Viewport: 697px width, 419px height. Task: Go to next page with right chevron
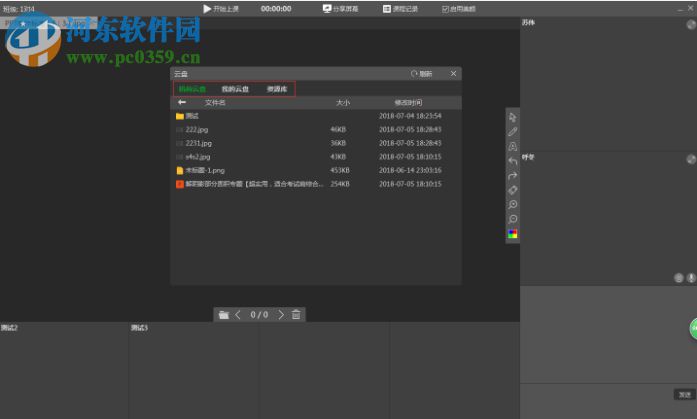pos(281,315)
